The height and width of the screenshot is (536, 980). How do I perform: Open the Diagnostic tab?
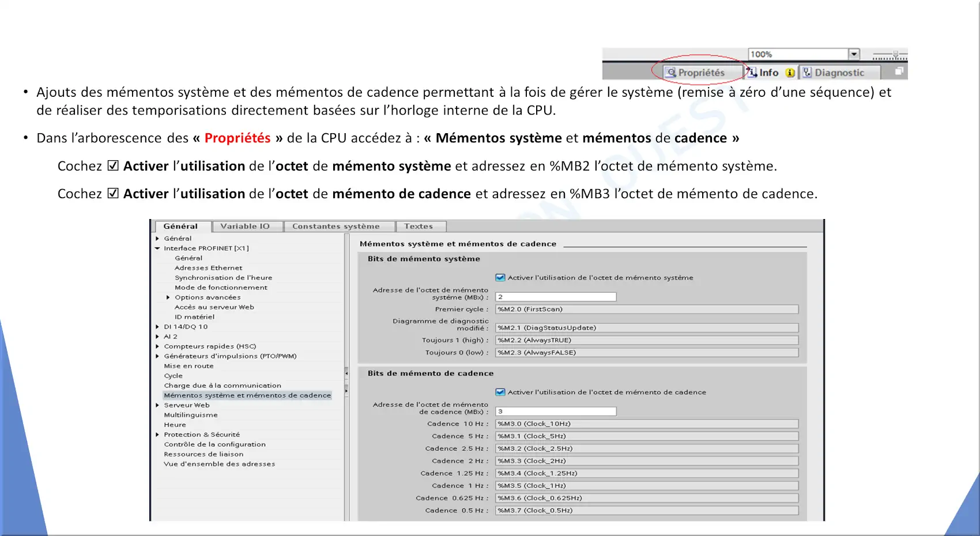pyautogui.click(x=839, y=73)
